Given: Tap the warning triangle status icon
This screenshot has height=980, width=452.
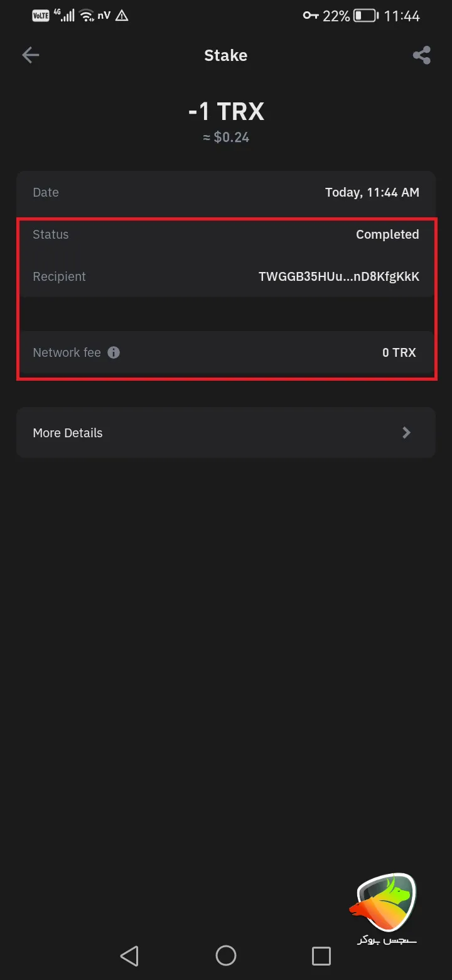Looking at the screenshot, I should (x=122, y=16).
